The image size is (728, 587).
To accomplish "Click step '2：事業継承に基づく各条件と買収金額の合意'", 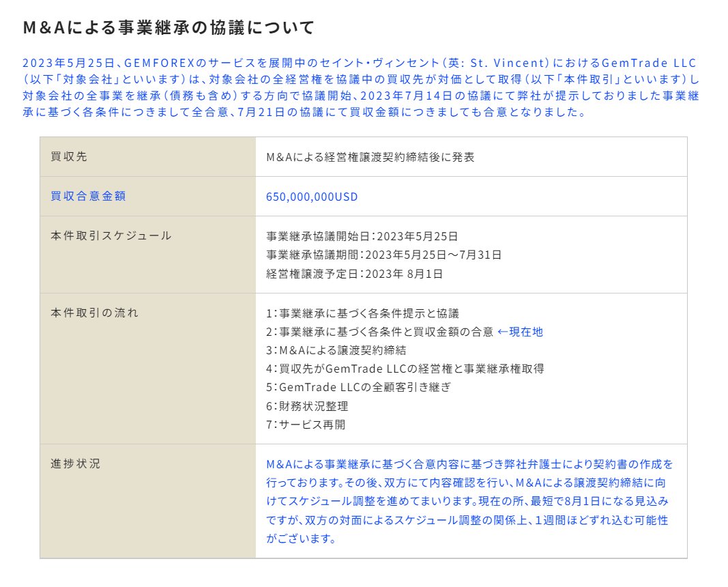I will [x=379, y=332].
